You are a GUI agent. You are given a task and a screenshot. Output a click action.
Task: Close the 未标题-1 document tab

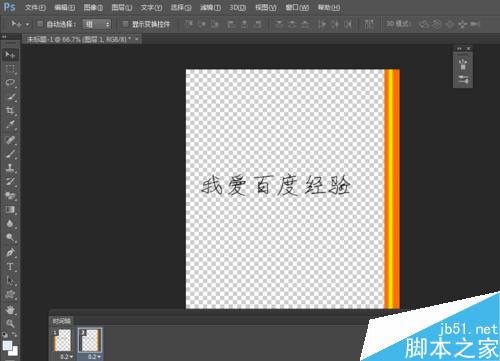(x=137, y=40)
